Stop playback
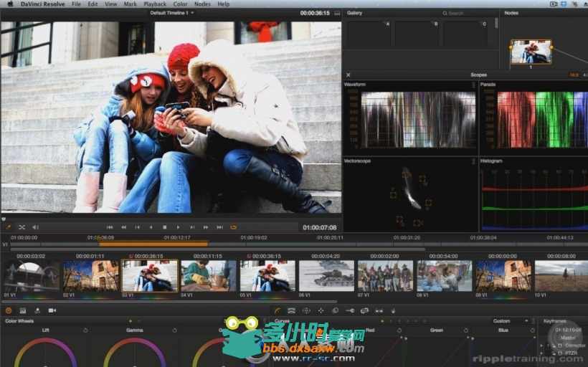The image size is (588, 367). pos(164,227)
